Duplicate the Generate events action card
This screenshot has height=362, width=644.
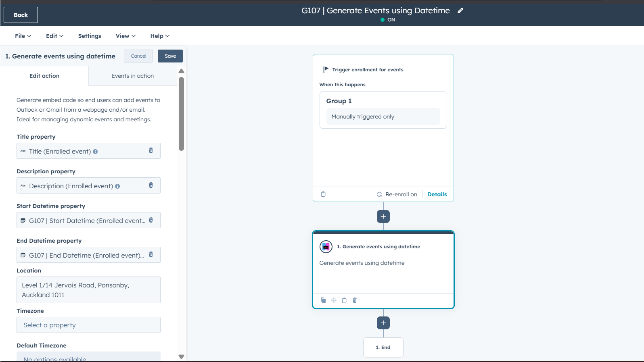pos(323,300)
